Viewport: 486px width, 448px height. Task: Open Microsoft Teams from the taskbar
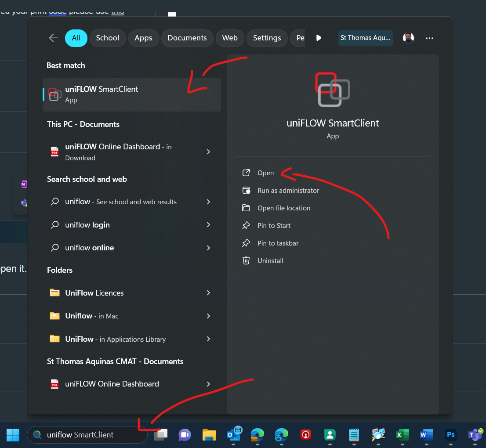pos(475,435)
